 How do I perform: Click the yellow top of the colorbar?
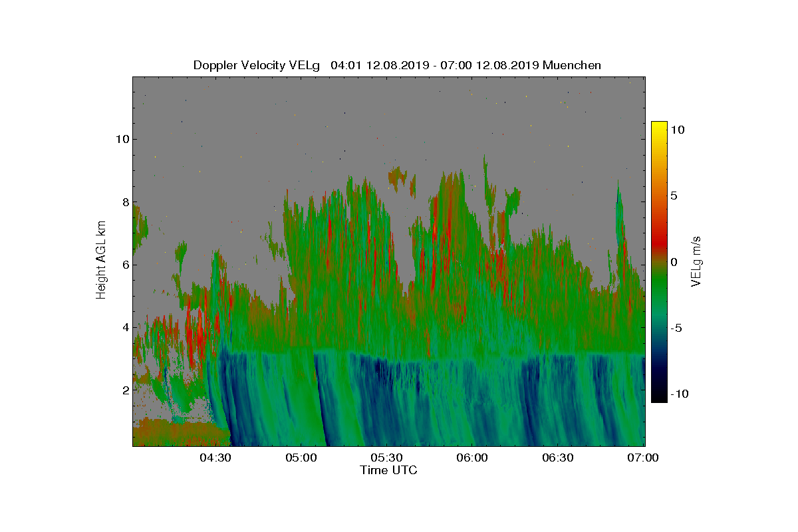click(659, 128)
